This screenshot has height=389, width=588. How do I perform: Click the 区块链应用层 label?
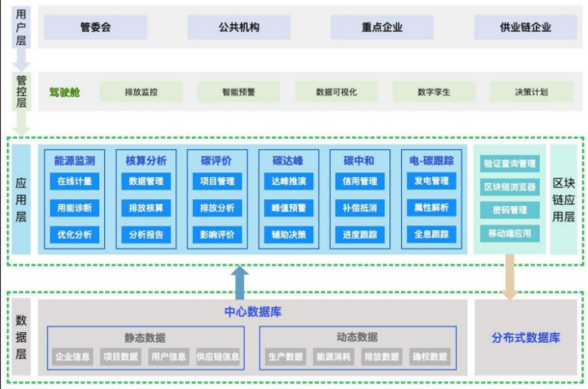tap(564, 199)
